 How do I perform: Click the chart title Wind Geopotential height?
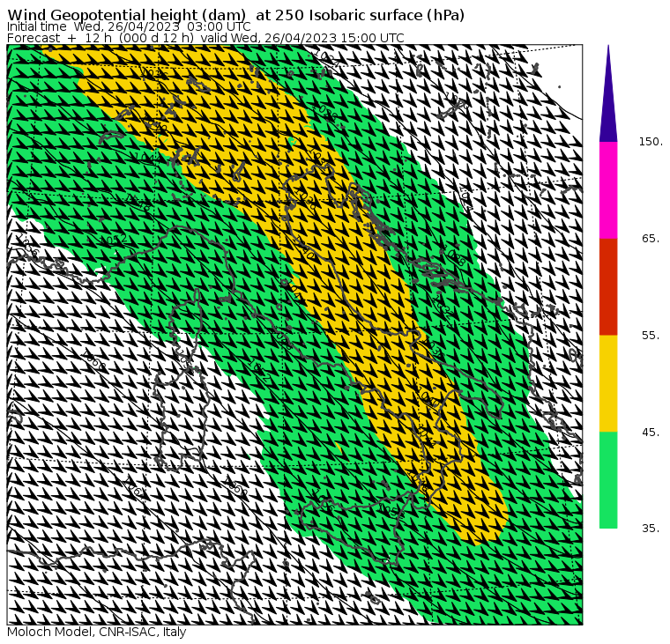tap(236, 15)
